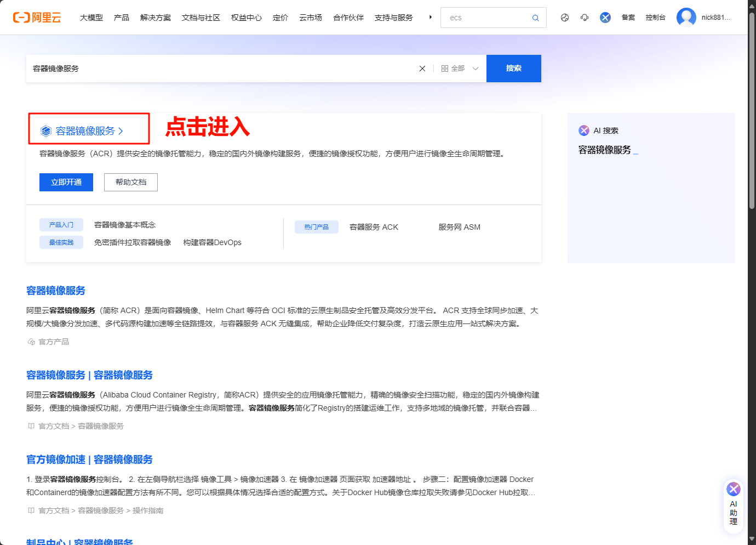This screenshot has width=756, height=545.
Task: Open the globe language icon in header
Action: coord(565,18)
